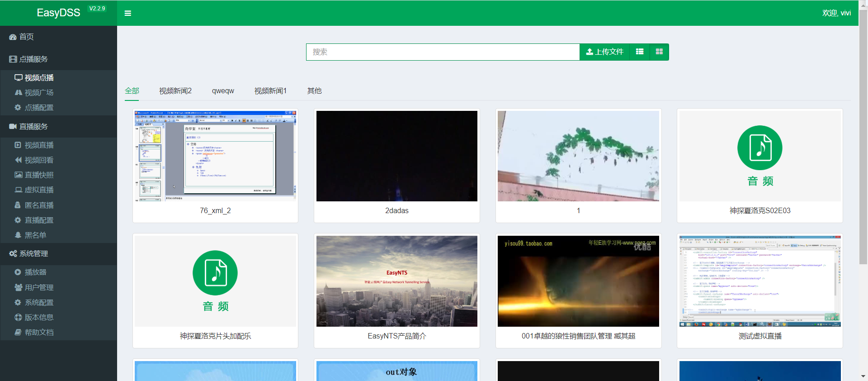Click the 上传文件 upload button
This screenshot has width=868, height=381.
604,52
